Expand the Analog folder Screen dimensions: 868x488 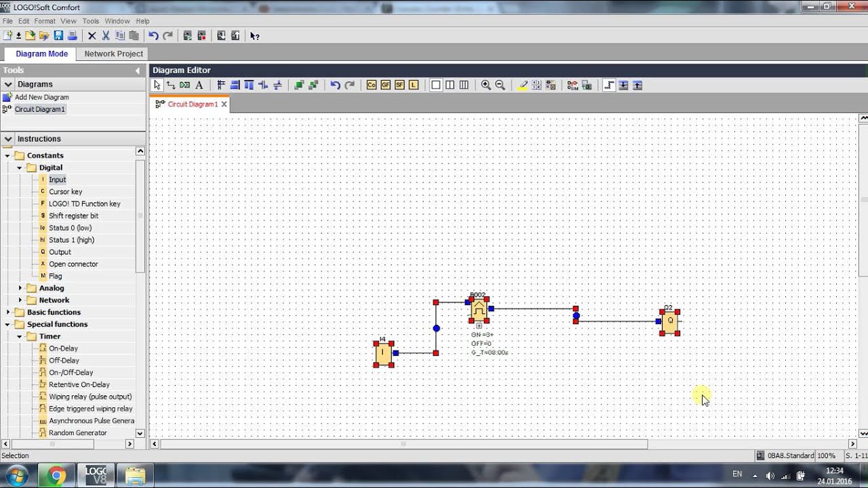pos(20,289)
